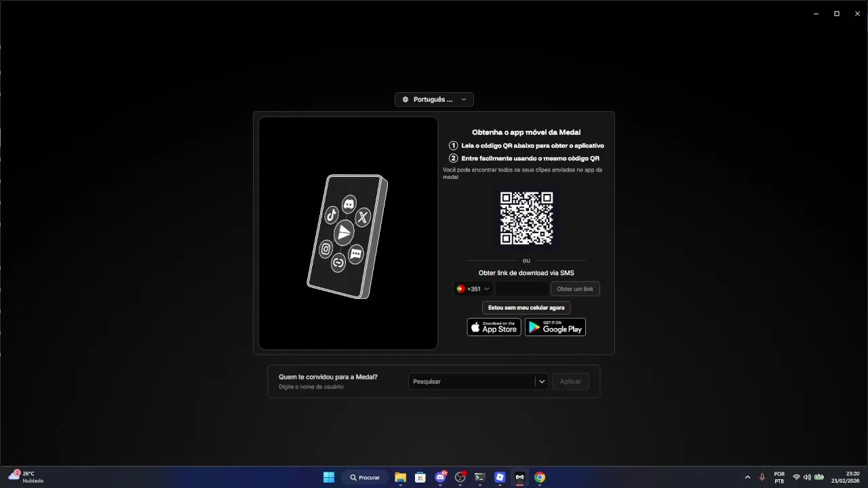Click the QR code image
The height and width of the screenshot is (488, 868).
pyautogui.click(x=526, y=218)
